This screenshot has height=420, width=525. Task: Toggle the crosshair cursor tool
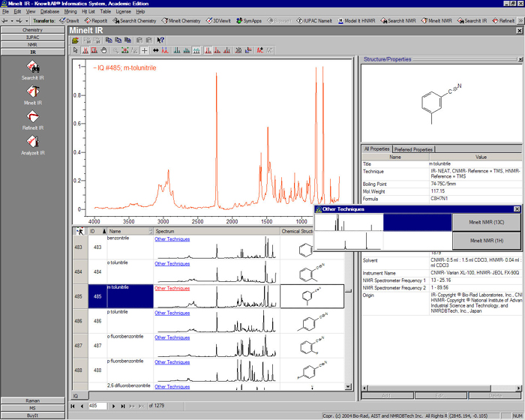[144, 50]
